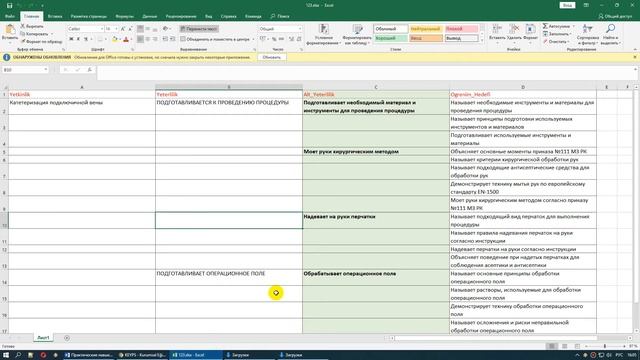Toggle align text right
Screen dimensions: 640x360
pyautogui.click(x=155, y=39)
